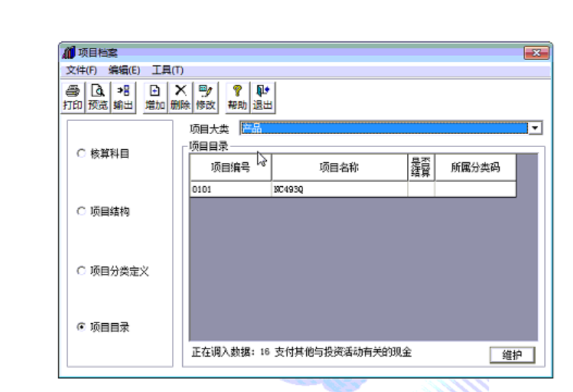Click the 项目名称 column header
The height and width of the screenshot is (392, 573).
(x=339, y=167)
